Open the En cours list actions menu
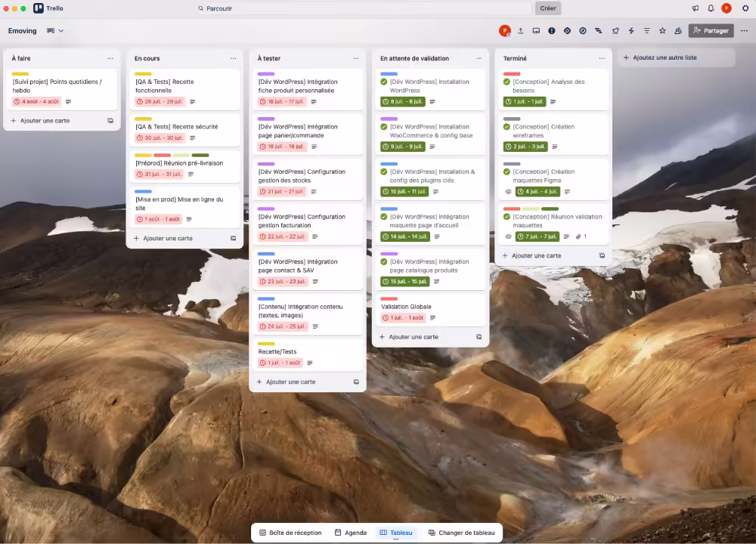 233,58
